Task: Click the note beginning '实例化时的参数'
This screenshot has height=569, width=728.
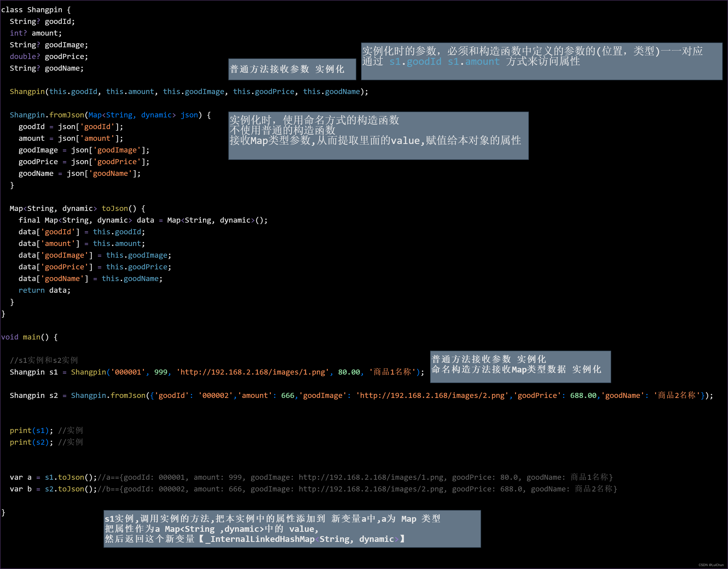Action: [x=542, y=61]
